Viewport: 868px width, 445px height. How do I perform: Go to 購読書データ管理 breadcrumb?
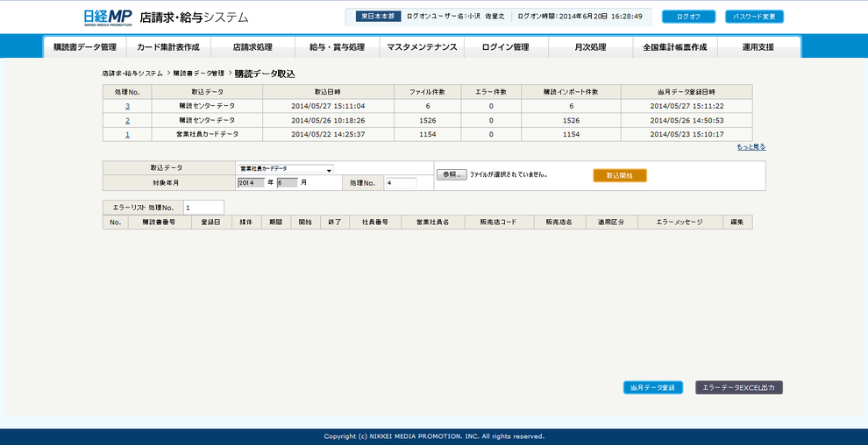199,73
